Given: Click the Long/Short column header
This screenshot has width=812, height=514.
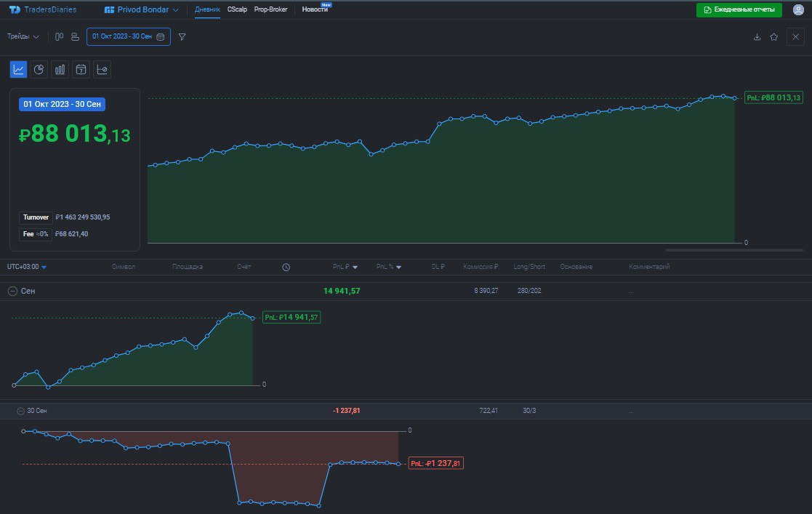Looking at the screenshot, I should 529,267.
